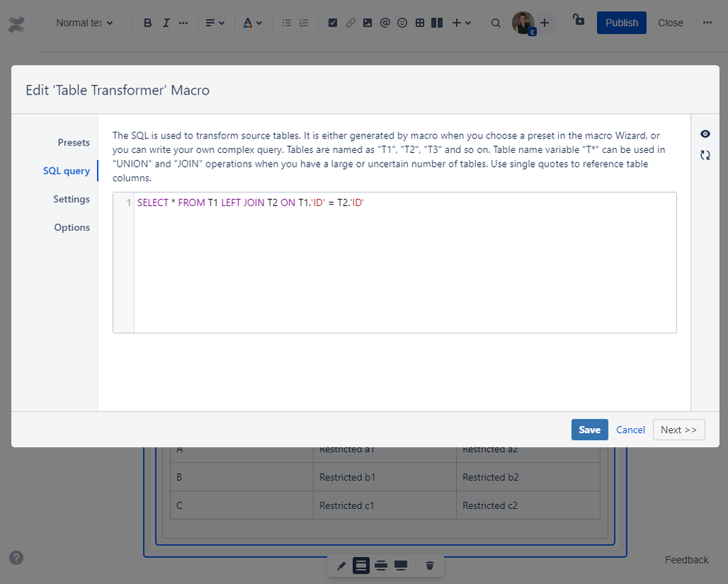The height and width of the screenshot is (584, 728).
Task: Click the Confluence logo icon
Action: [x=16, y=23]
